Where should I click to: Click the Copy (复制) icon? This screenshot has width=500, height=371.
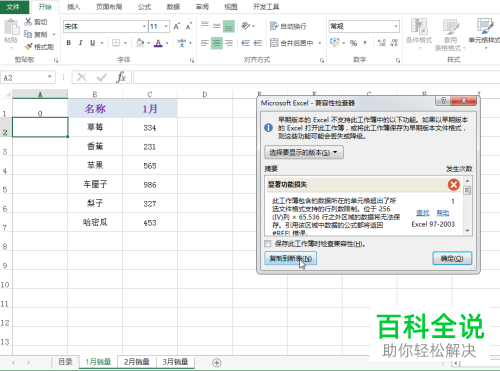(x=28, y=34)
